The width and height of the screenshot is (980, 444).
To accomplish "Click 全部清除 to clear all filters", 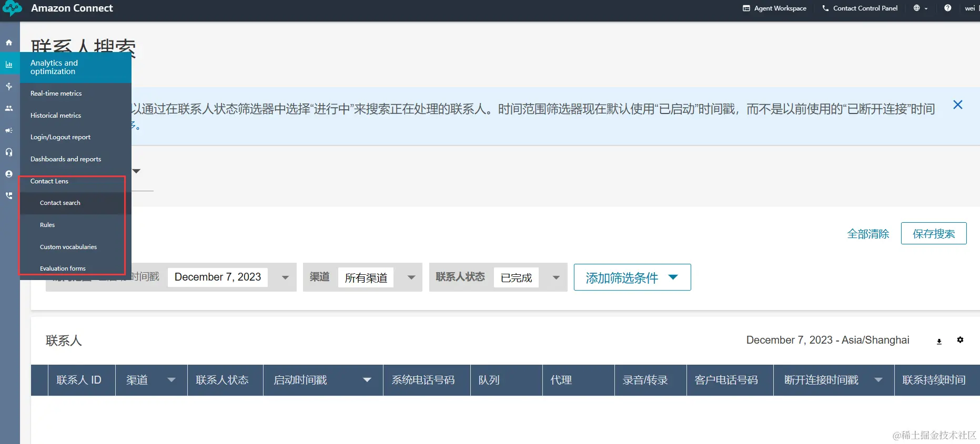I will tap(868, 234).
